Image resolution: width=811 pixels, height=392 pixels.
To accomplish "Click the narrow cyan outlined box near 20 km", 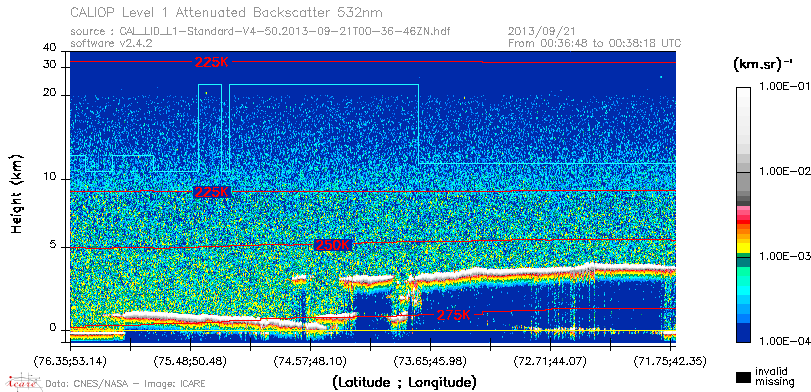I will click(x=210, y=128).
